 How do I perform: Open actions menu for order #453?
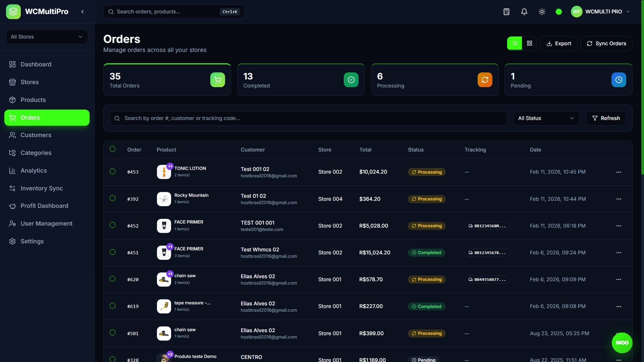pyautogui.click(x=619, y=172)
